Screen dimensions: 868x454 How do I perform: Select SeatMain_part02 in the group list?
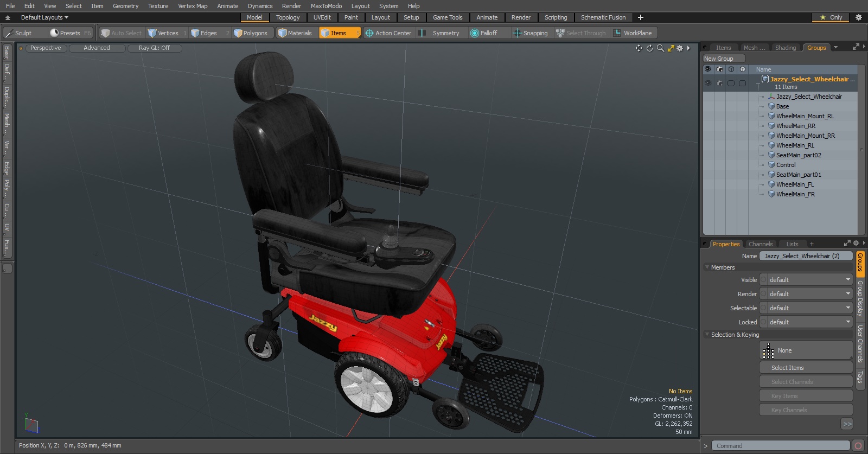799,155
